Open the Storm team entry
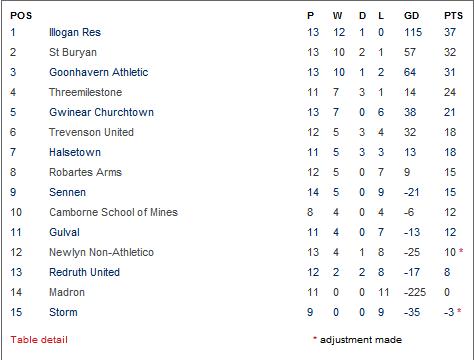Viewport: 474px width, 361px height. click(x=63, y=312)
